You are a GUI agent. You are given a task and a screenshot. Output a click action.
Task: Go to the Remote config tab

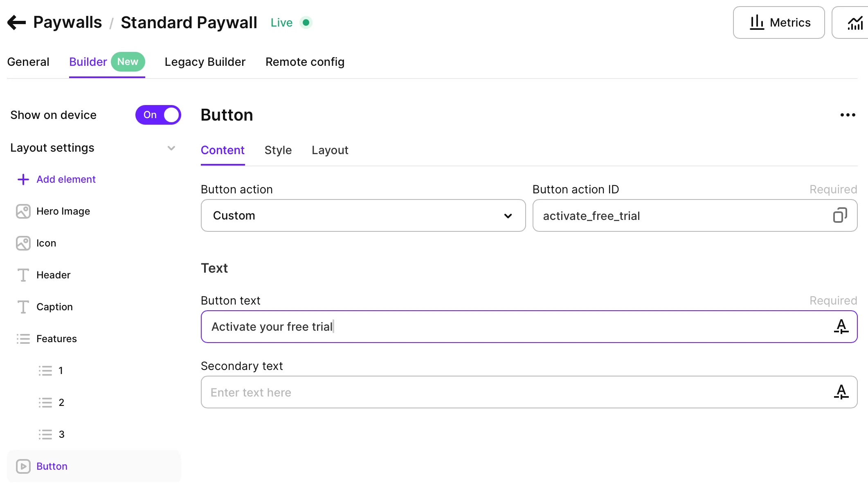305,62
